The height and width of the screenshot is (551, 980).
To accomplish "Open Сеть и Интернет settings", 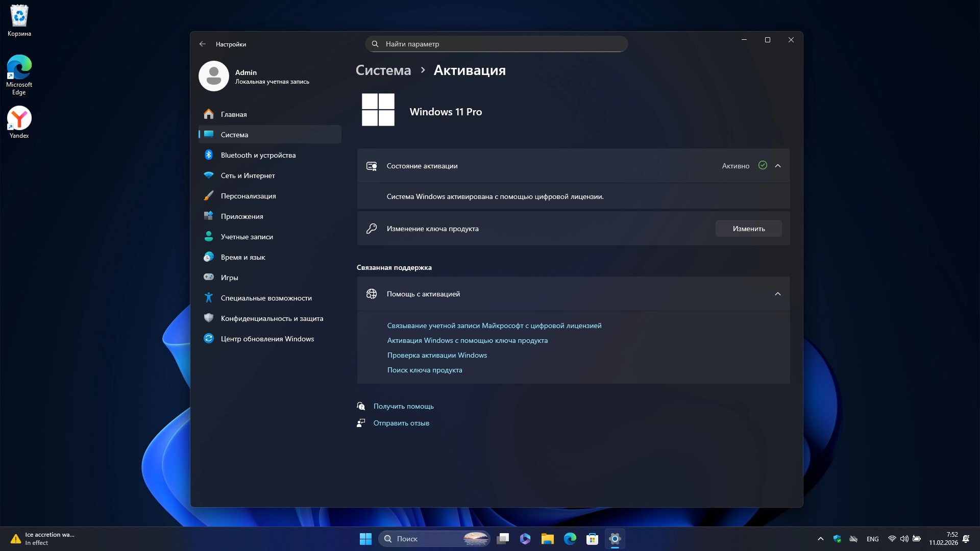I will tap(248, 176).
